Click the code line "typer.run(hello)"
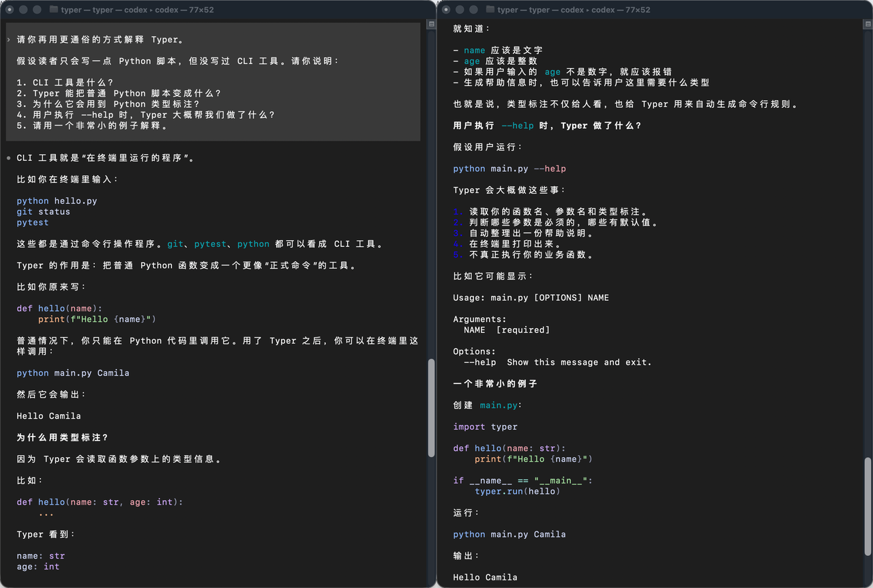Screen dimensions: 873x588 tap(518, 491)
